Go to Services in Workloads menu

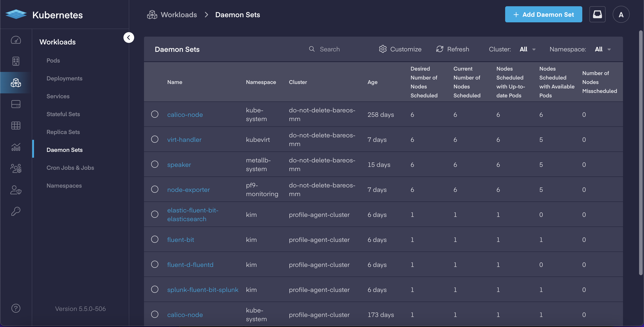58,96
